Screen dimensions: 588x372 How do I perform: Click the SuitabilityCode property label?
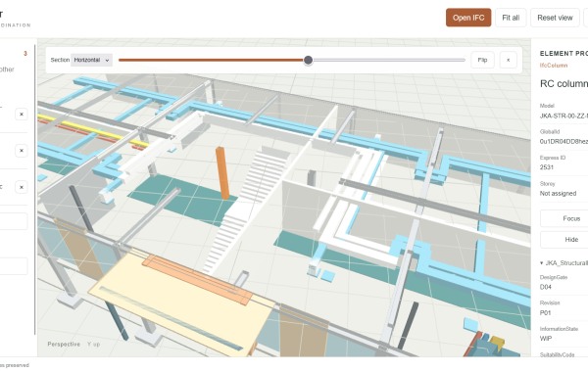pos(557,354)
